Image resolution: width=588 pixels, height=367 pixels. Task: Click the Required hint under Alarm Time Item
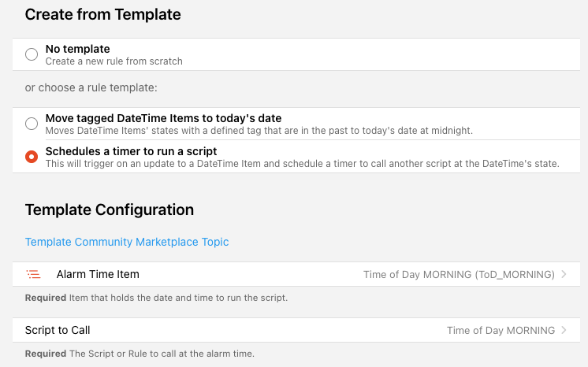point(156,298)
